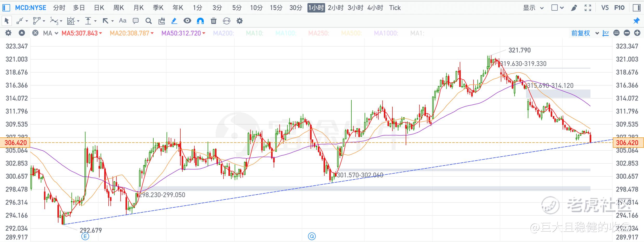Select the 30分 timeframe
Image resolution: width=644 pixels, height=242 pixels.
point(296,8)
